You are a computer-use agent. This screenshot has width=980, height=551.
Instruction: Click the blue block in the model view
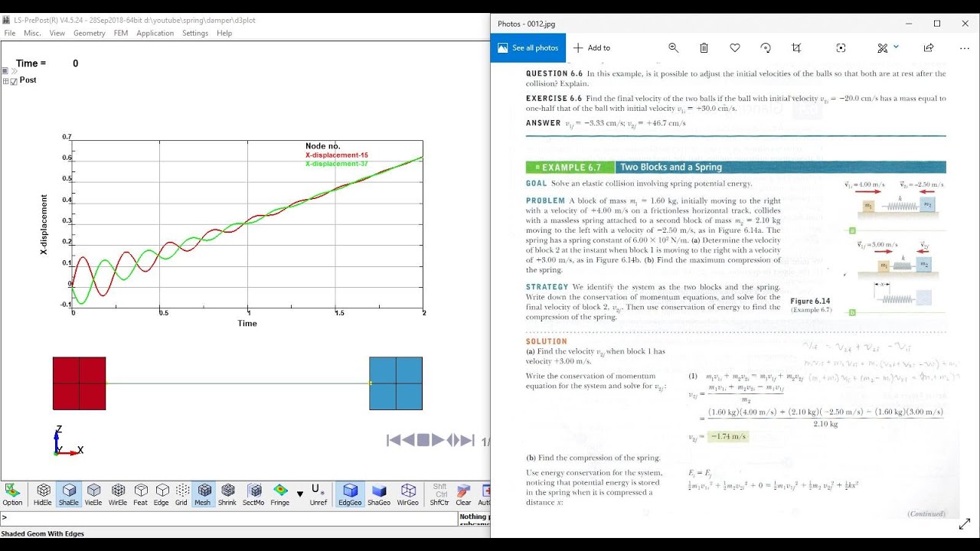pos(396,383)
